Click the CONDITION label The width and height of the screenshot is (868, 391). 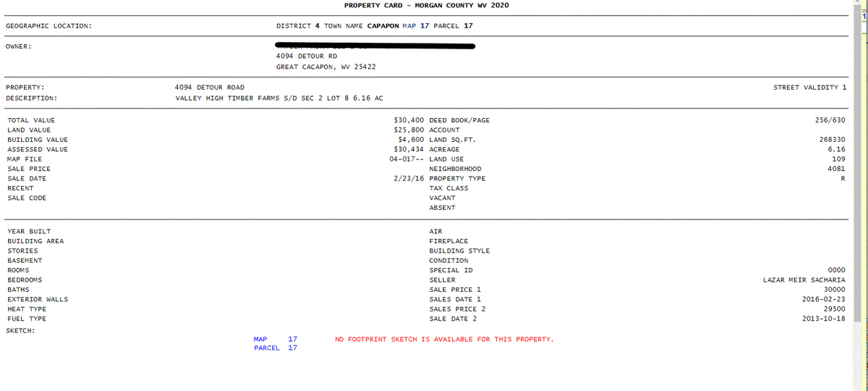(448, 261)
